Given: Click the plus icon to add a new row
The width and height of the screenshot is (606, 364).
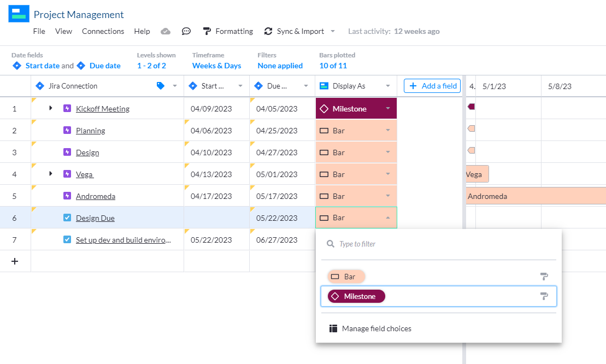Looking at the screenshot, I should (x=15, y=261).
